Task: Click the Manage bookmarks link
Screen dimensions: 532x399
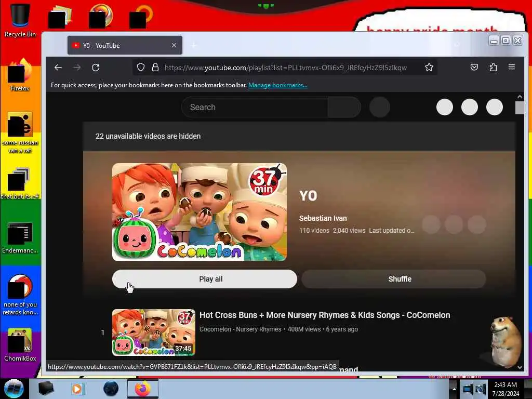Action: 278,85
